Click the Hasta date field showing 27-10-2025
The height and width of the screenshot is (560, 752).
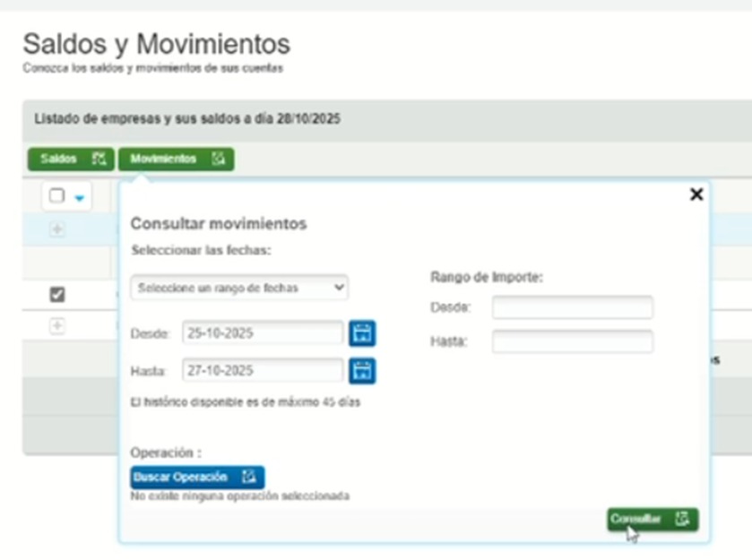263,370
